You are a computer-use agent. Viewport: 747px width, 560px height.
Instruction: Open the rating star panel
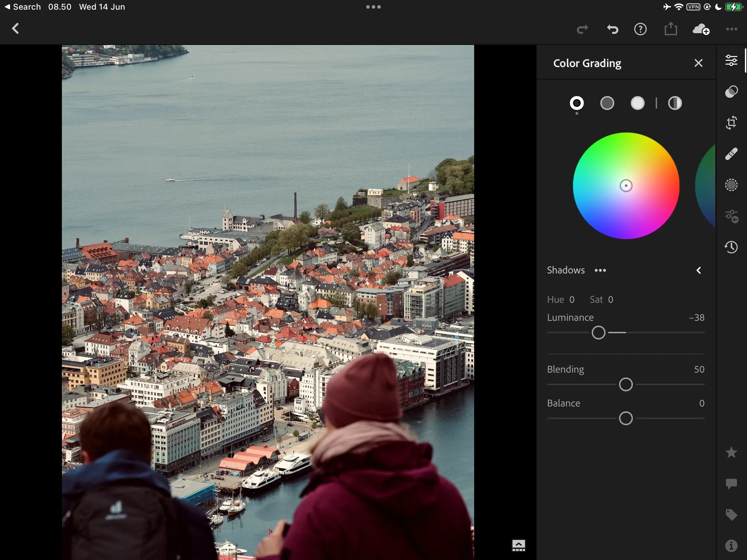pyautogui.click(x=732, y=452)
